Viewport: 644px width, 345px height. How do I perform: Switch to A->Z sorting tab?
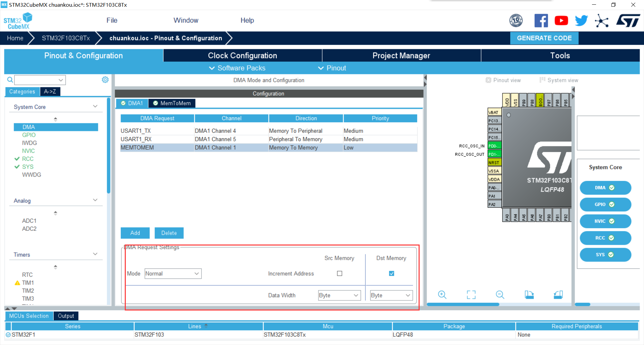point(50,91)
